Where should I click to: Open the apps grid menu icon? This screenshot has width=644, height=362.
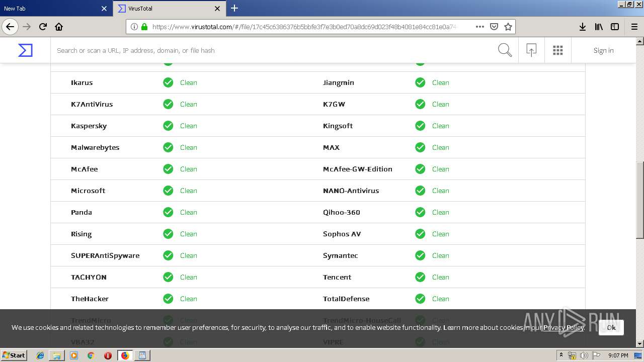click(x=557, y=50)
